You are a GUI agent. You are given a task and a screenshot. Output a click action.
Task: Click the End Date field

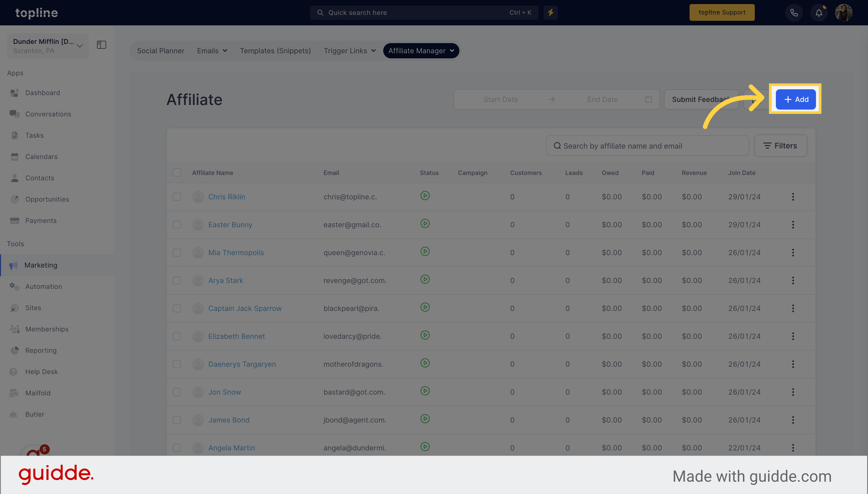tap(602, 99)
